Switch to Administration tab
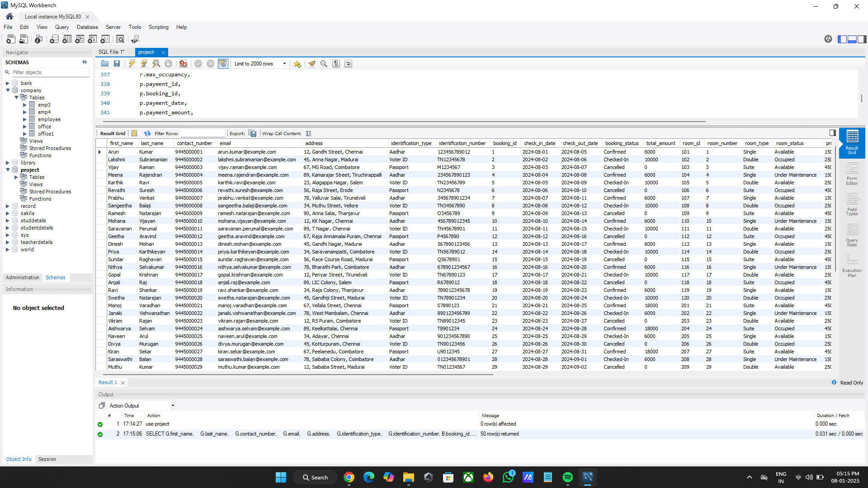868x488 pixels. coord(23,277)
